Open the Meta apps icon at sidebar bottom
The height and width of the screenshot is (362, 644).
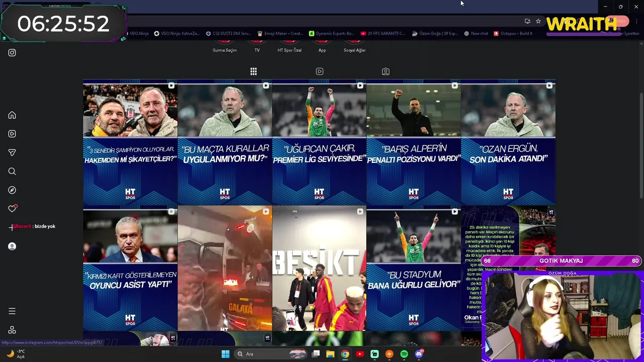coord(12,330)
